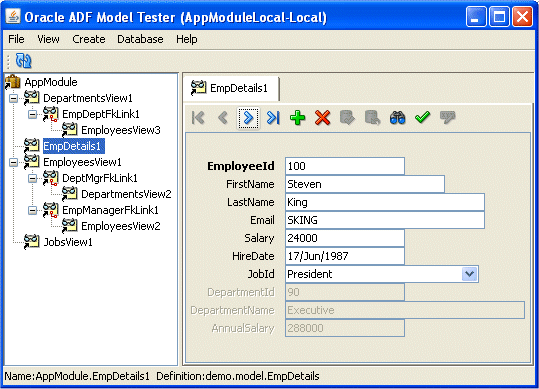Collapse the EmpManagerFkLink1 tree node
The height and width of the screenshot is (389, 539).
(32, 210)
